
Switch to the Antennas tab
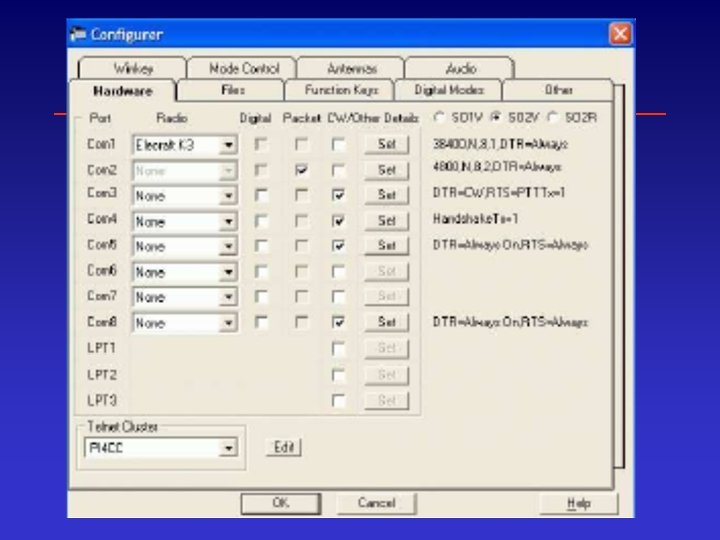[x=352, y=68]
